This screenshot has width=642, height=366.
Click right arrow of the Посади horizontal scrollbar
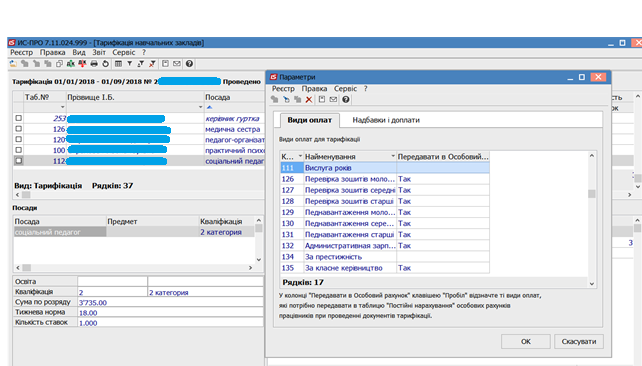(251, 267)
